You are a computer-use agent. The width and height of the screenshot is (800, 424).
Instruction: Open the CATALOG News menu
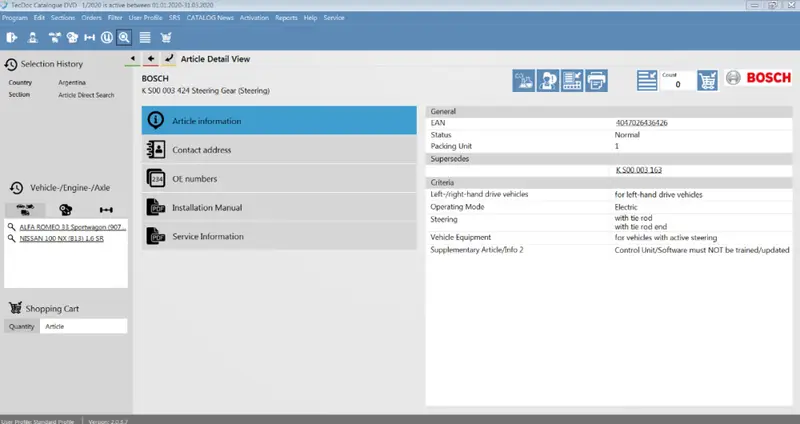pos(210,17)
